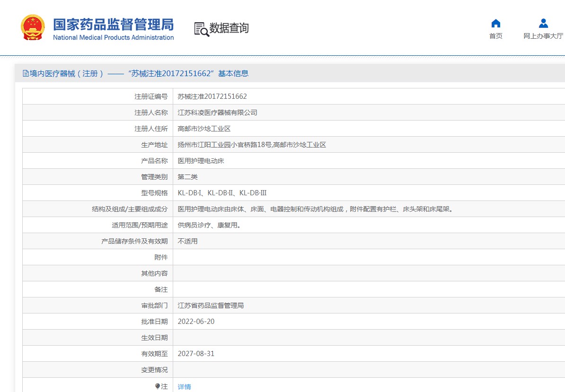Select registration number 苏械注准20172151662 value
This screenshot has width=565, height=392.
click(212, 96)
